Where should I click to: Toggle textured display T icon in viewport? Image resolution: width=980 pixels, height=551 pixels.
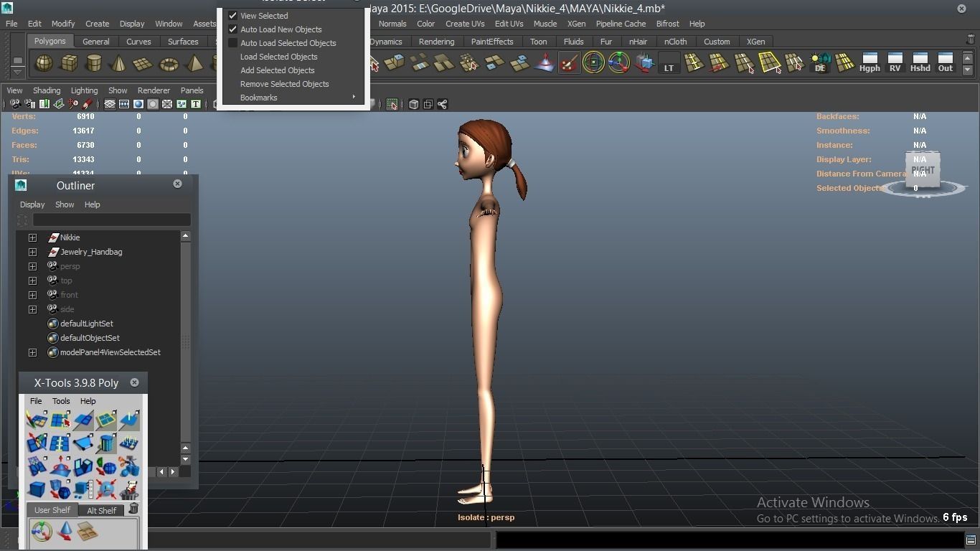195,105
